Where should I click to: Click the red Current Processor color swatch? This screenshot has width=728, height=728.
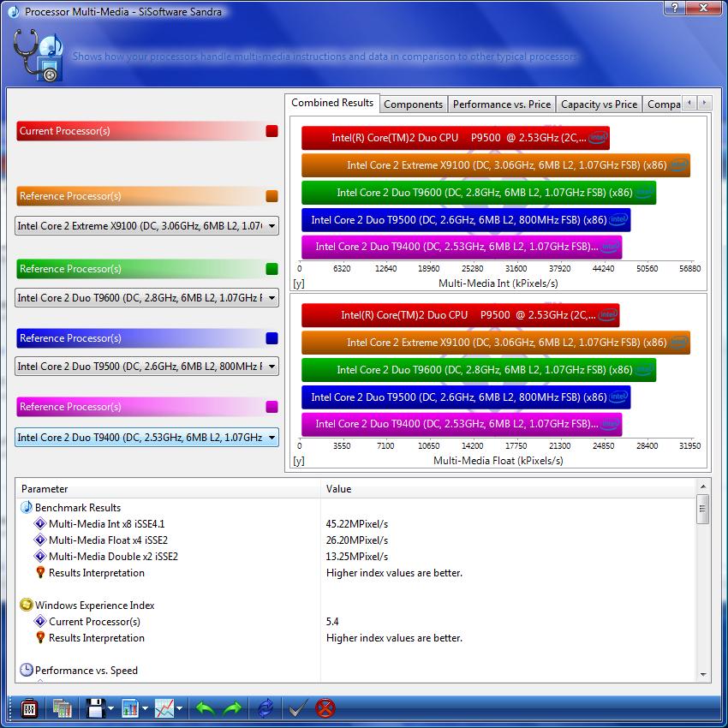point(272,131)
